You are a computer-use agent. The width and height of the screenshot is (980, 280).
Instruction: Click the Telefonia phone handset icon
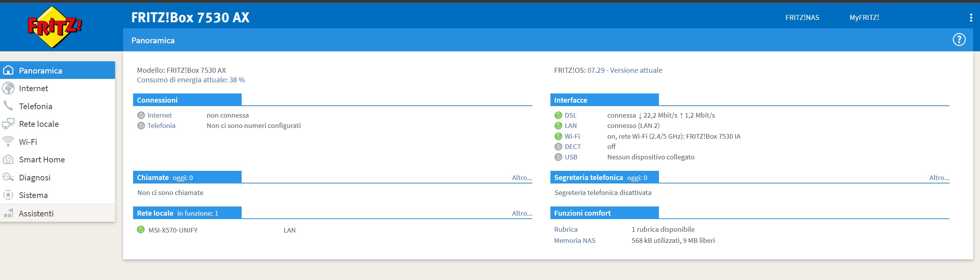coord(8,106)
